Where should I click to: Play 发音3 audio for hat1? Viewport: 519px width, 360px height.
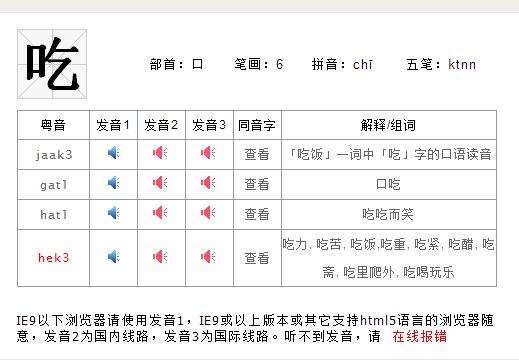tap(208, 213)
